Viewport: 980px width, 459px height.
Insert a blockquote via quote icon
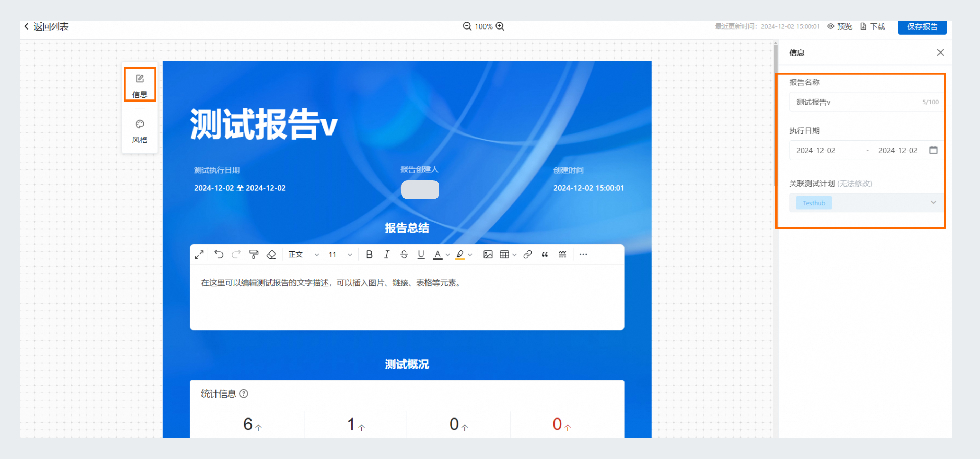pos(545,255)
